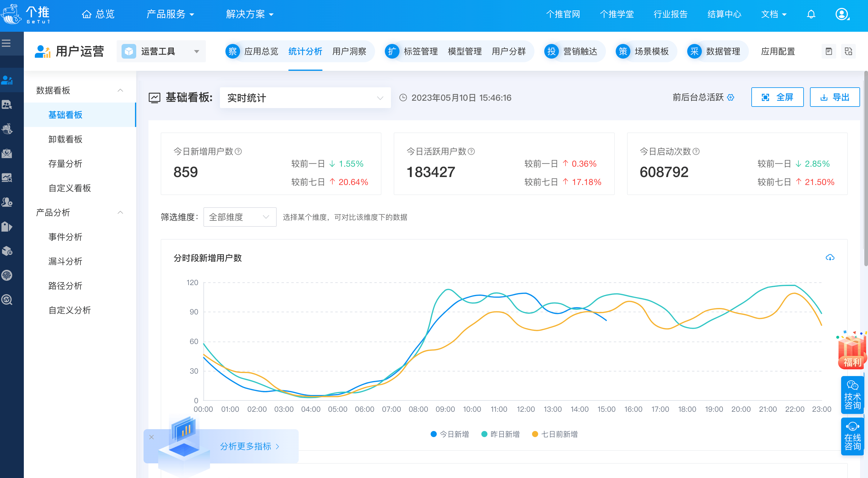Select 卸载看板 in the sidebar

[x=65, y=139]
